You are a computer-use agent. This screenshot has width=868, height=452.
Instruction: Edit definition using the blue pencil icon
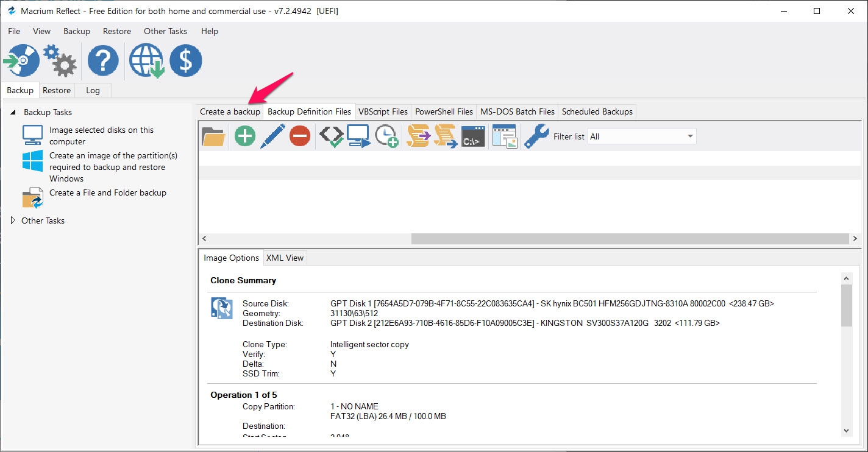(x=272, y=136)
